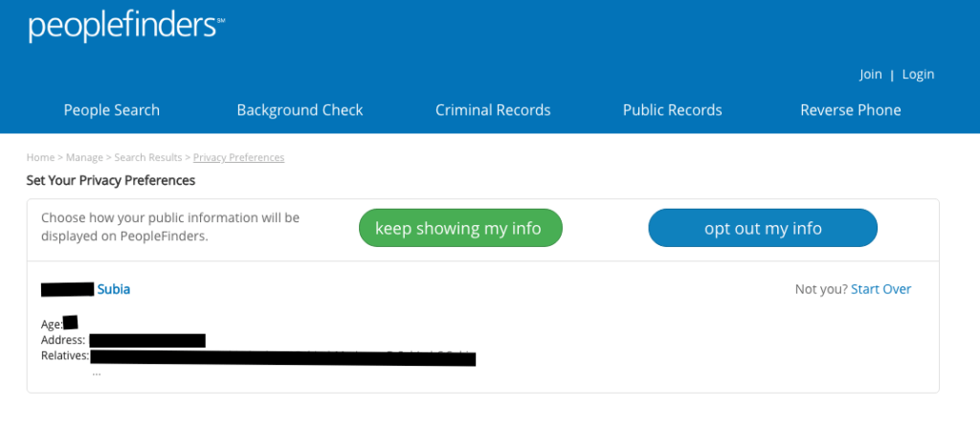This screenshot has width=980, height=429.
Task: Click the Privacy Preferences breadcrumb
Action: pyautogui.click(x=238, y=157)
